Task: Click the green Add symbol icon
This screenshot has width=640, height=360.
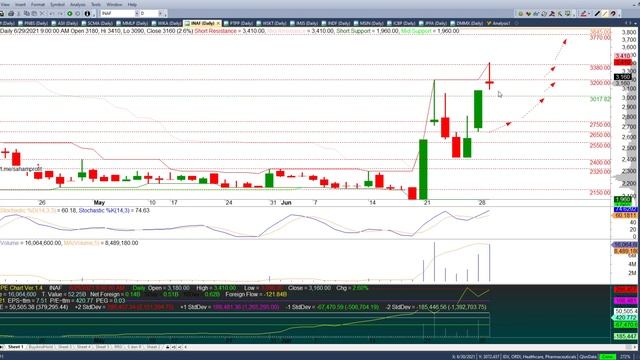Action: [x=70, y=13]
